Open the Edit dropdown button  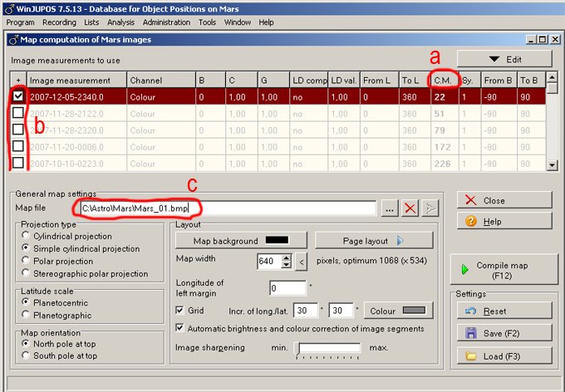pyautogui.click(x=504, y=59)
